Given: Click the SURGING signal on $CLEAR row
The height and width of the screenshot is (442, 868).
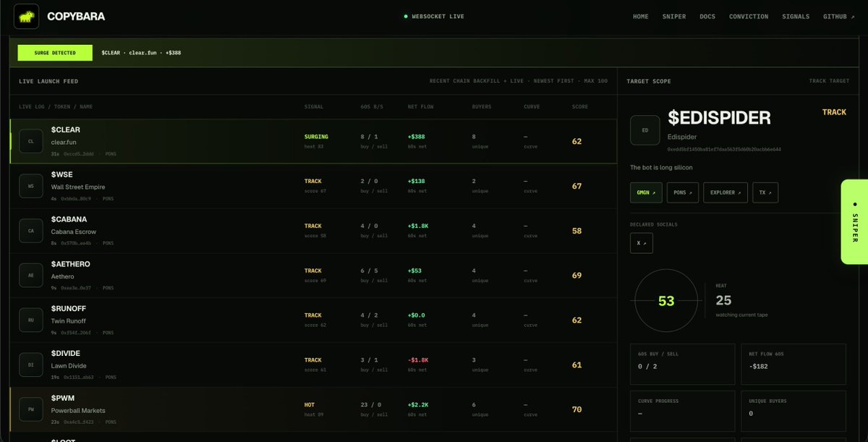Looking at the screenshot, I should pyautogui.click(x=316, y=136).
